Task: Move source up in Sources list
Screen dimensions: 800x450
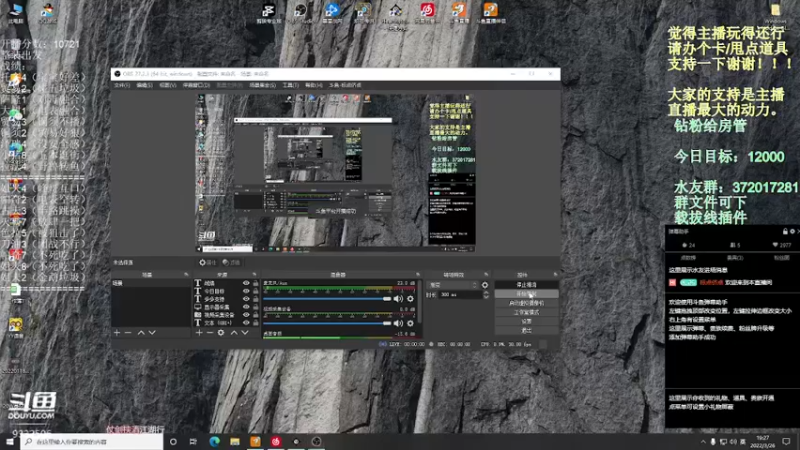Action: (234, 333)
